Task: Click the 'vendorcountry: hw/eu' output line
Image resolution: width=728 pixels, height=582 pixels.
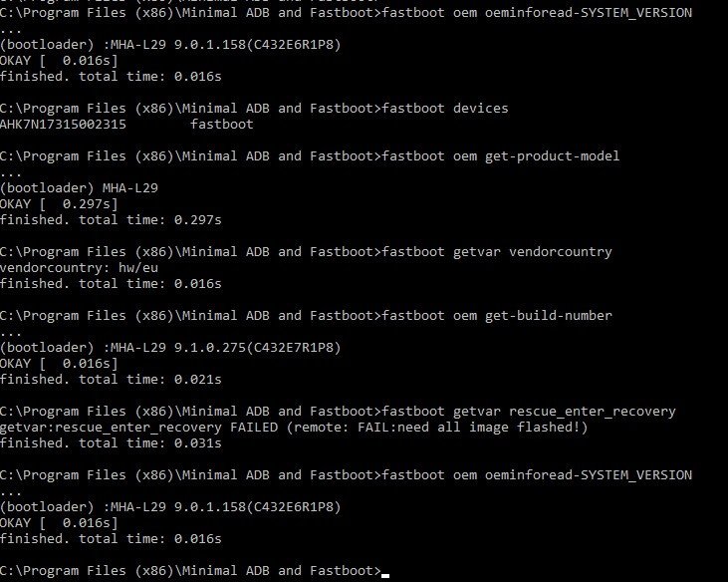Action: [79, 267]
